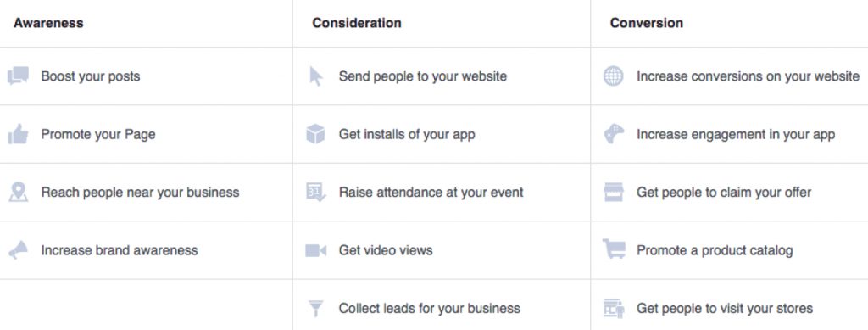Click the Conversion column header
Screen dimensions: 868x330
tap(647, 23)
